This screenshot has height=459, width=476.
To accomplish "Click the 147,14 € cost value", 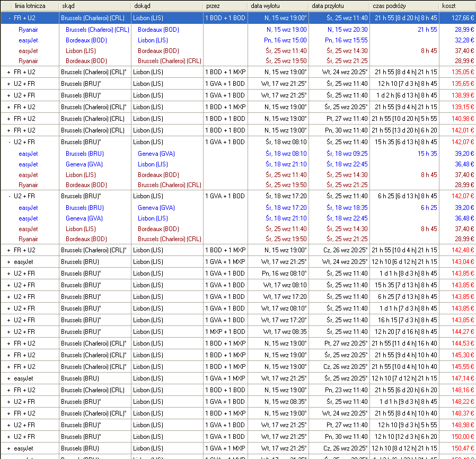I will coord(463,378).
